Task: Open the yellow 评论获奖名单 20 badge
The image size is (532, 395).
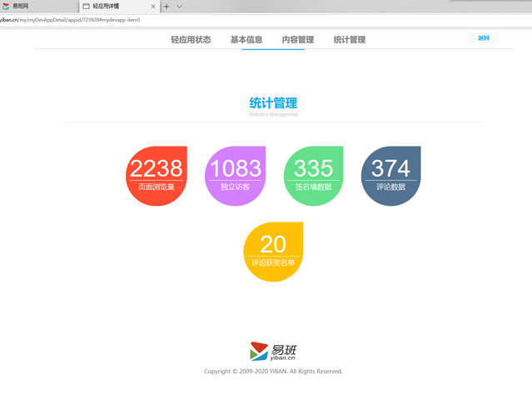Action: click(x=273, y=252)
